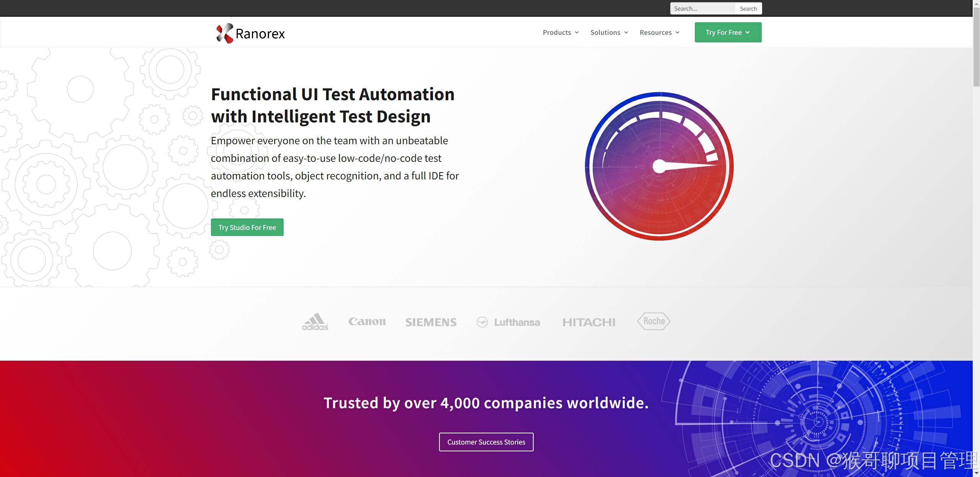
Task: Click the Search button in top bar
Action: click(x=748, y=8)
